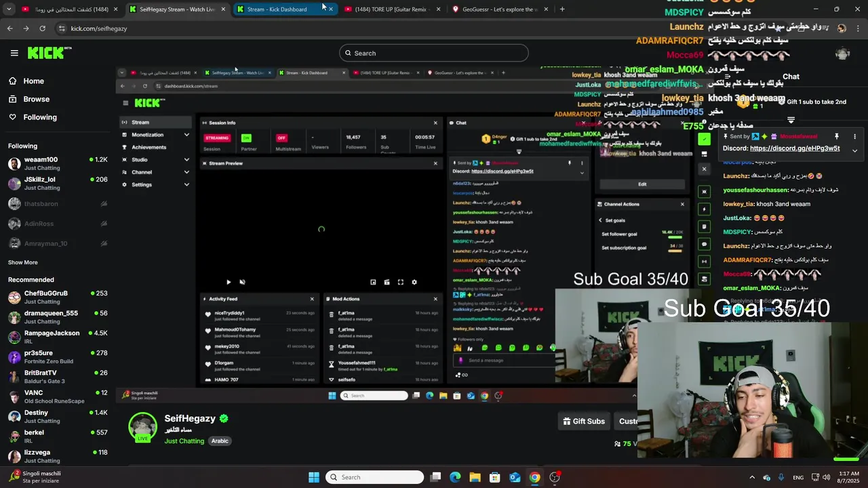Click the pin icon on pinned Discord message
Screen dimensions: 868x488
tap(837, 137)
